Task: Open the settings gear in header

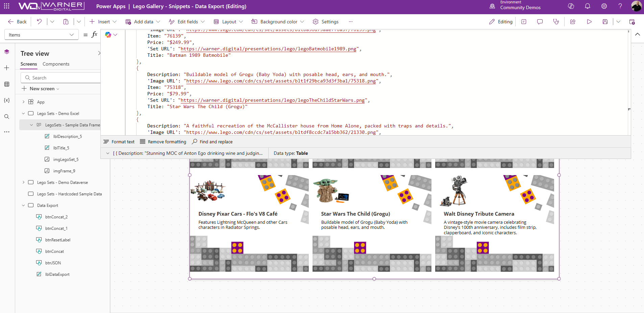Action: pos(604,6)
